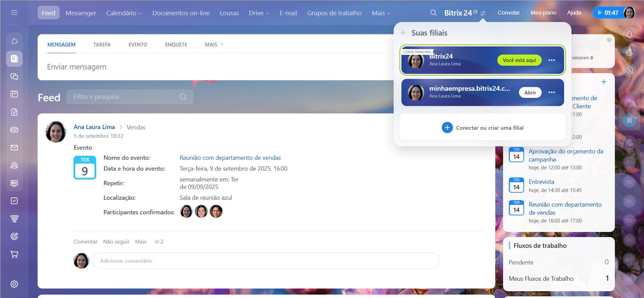Open the hamburger menu at top left
The image size is (644, 298).
[x=14, y=13]
